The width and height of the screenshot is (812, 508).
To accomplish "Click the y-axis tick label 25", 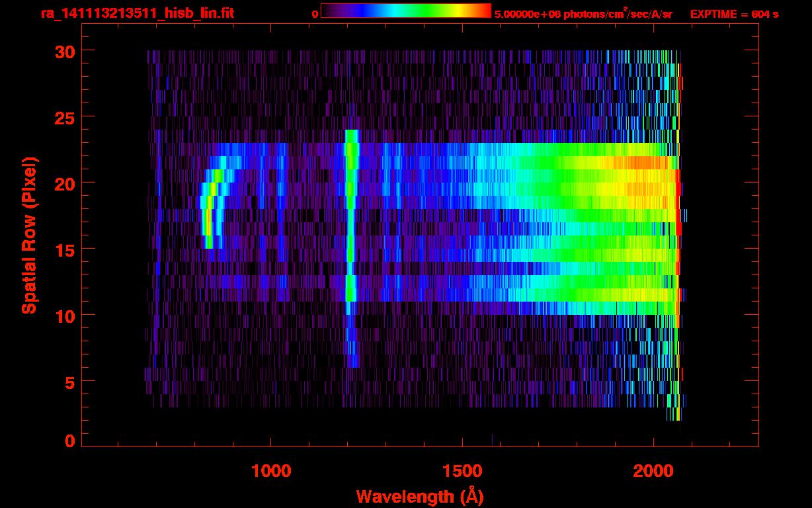I will tap(63, 117).
